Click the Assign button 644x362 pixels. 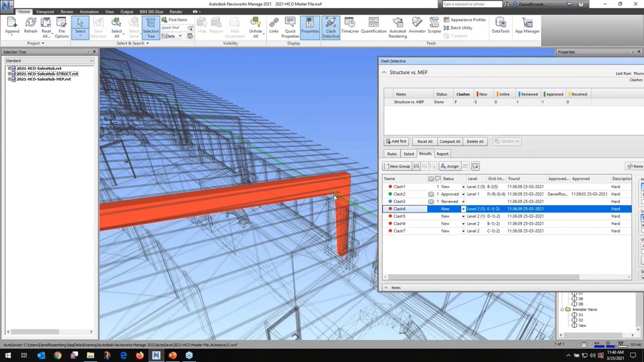point(450,166)
